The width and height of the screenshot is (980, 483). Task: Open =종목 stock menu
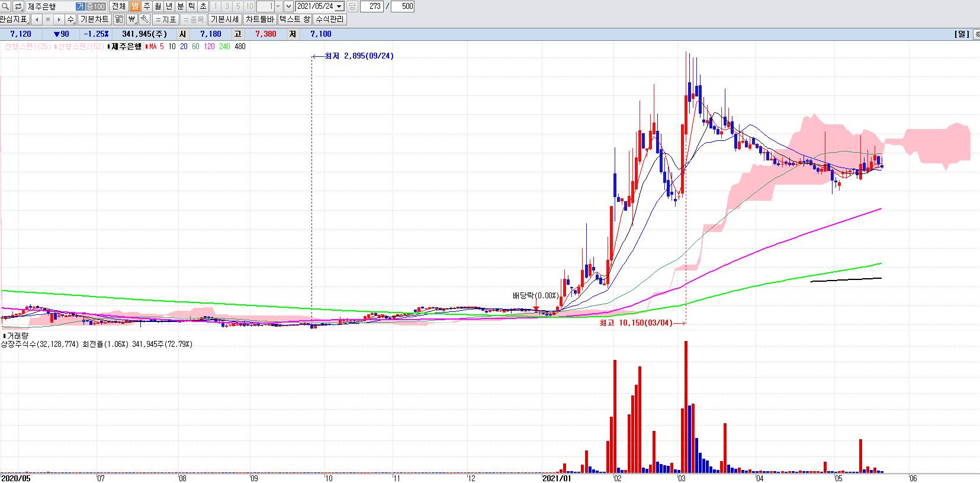(193, 20)
